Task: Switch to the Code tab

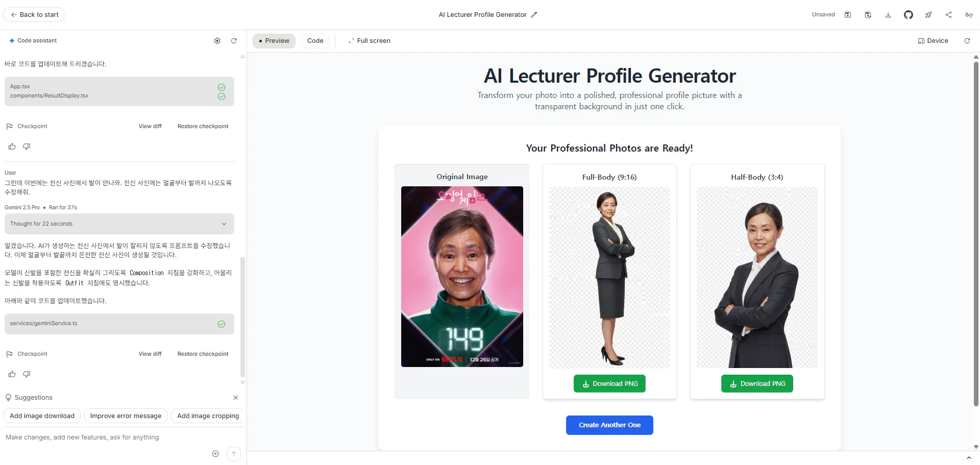Action: (315, 41)
